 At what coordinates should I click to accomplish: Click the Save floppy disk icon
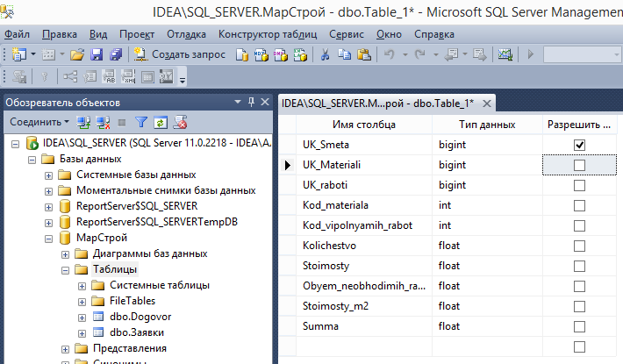click(x=97, y=54)
